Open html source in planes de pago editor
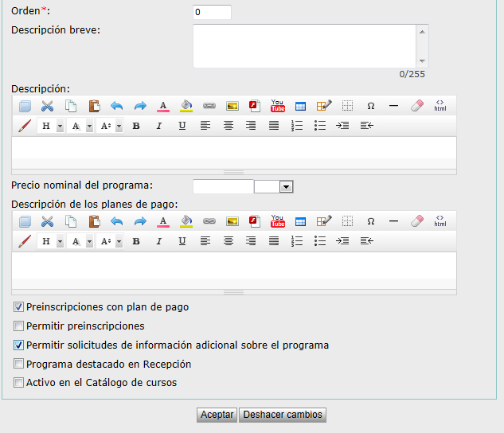This screenshot has width=504, height=433. pos(440,221)
